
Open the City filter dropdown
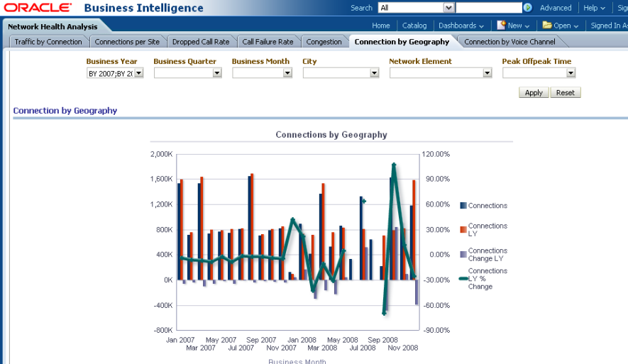(374, 73)
